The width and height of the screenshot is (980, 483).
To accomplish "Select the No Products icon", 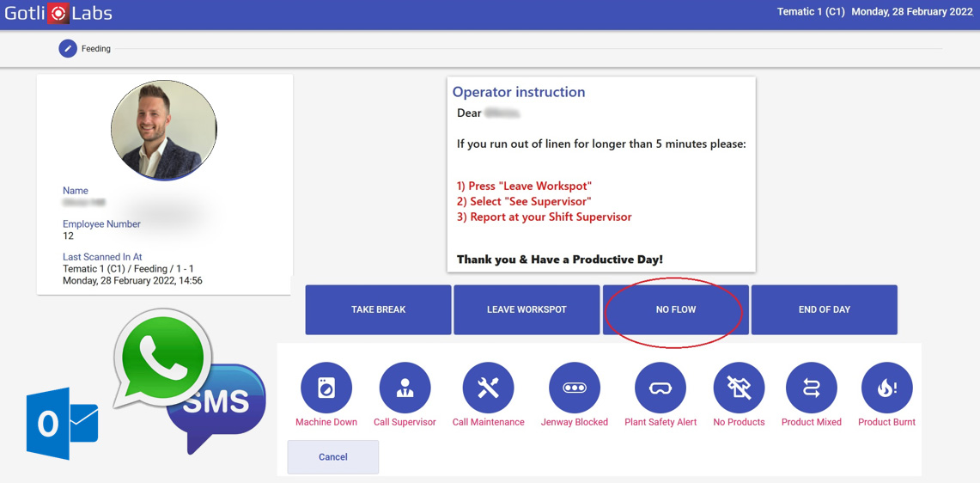I will pyautogui.click(x=739, y=388).
